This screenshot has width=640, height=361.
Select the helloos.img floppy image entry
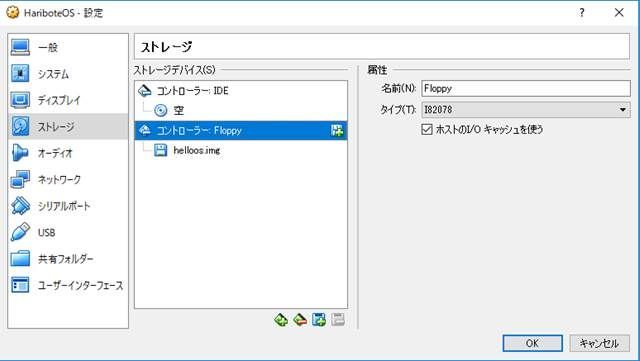241,150
